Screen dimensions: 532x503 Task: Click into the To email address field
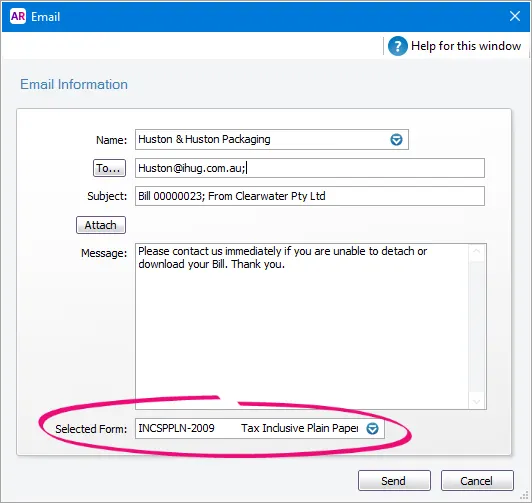309,168
